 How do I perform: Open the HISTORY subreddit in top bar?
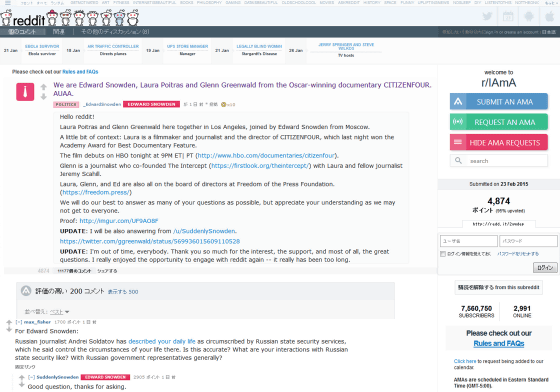(371, 2)
